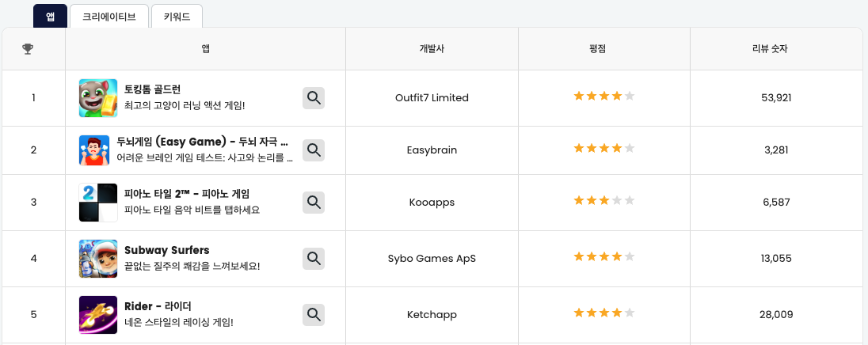Click the review count 28,009
Viewport: 868px width, 345px height.
[776, 315]
